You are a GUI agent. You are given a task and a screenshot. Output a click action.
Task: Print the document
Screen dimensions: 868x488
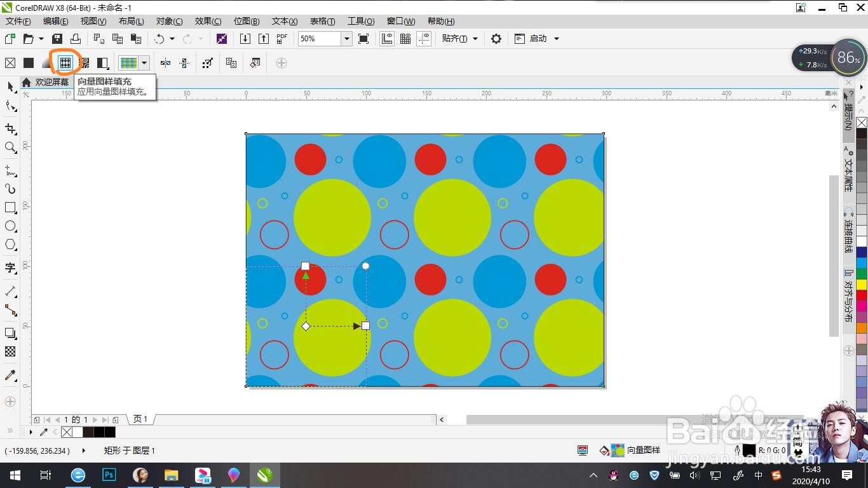(x=75, y=39)
